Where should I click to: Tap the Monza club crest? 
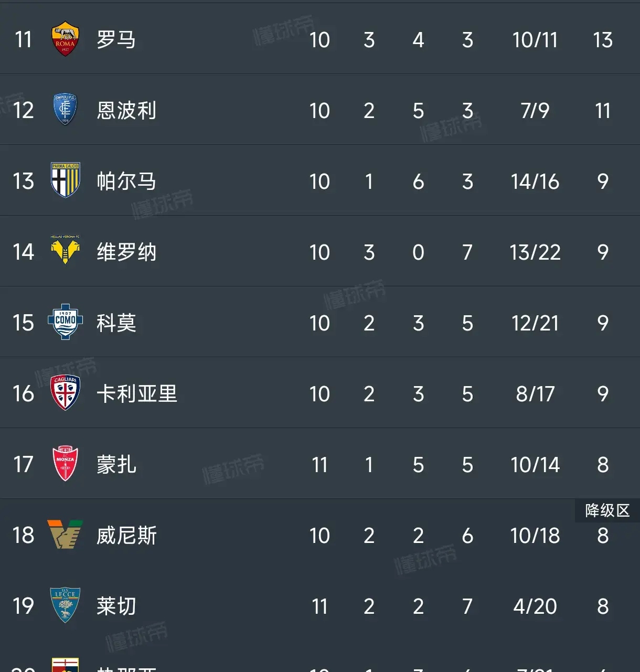click(x=65, y=464)
